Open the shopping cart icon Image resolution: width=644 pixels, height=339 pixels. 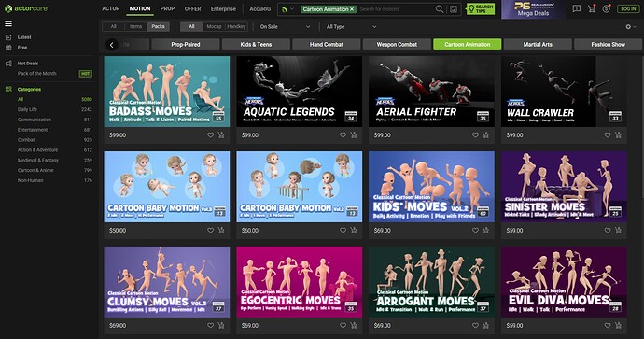point(592,8)
